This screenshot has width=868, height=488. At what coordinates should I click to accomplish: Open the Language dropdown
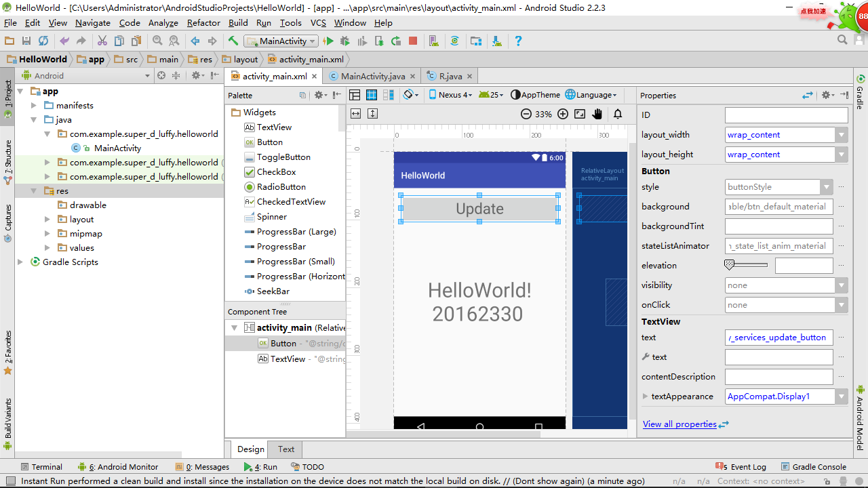tap(591, 95)
